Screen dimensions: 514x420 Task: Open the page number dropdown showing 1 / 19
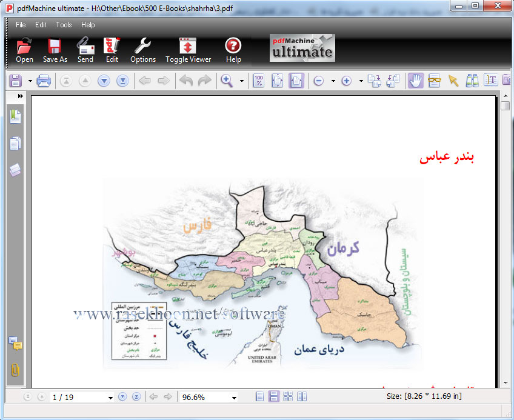click(x=110, y=398)
